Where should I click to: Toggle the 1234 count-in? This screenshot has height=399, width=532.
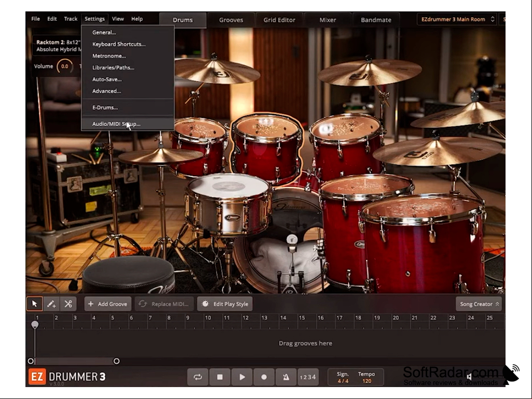point(308,377)
